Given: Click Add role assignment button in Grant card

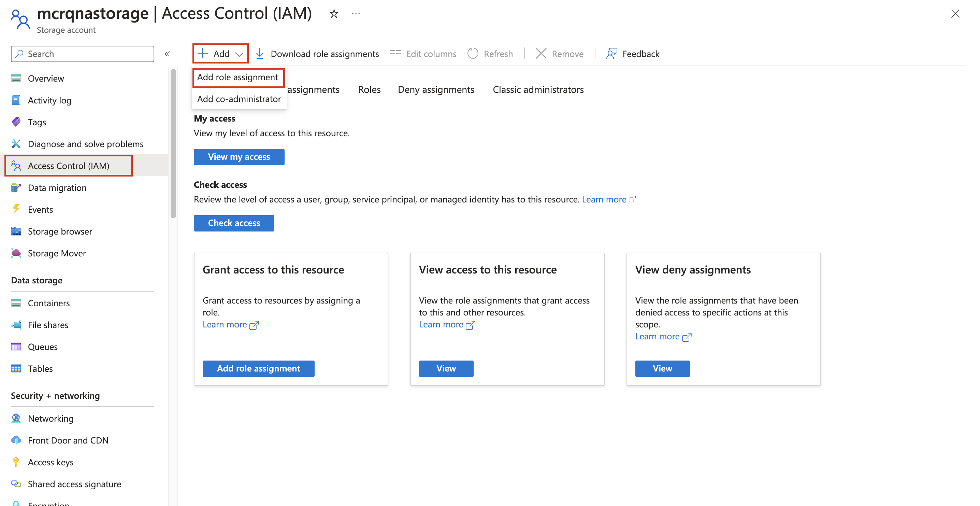Looking at the screenshot, I should coord(259,368).
